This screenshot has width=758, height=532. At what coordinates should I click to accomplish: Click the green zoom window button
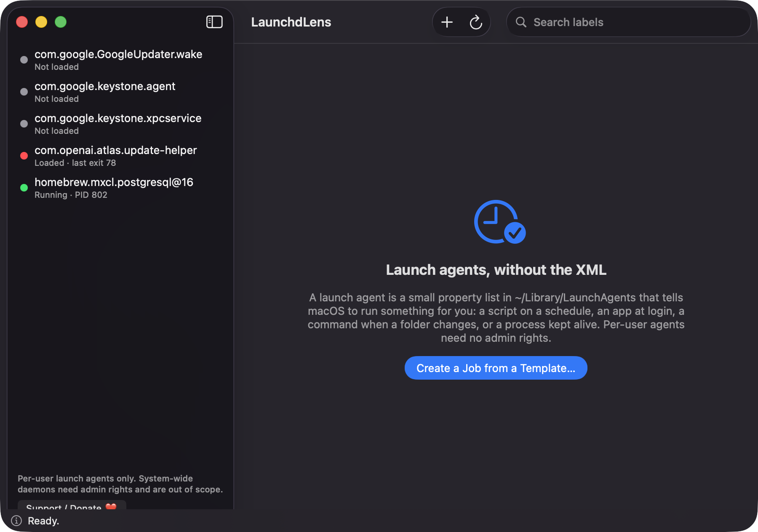(61, 22)
